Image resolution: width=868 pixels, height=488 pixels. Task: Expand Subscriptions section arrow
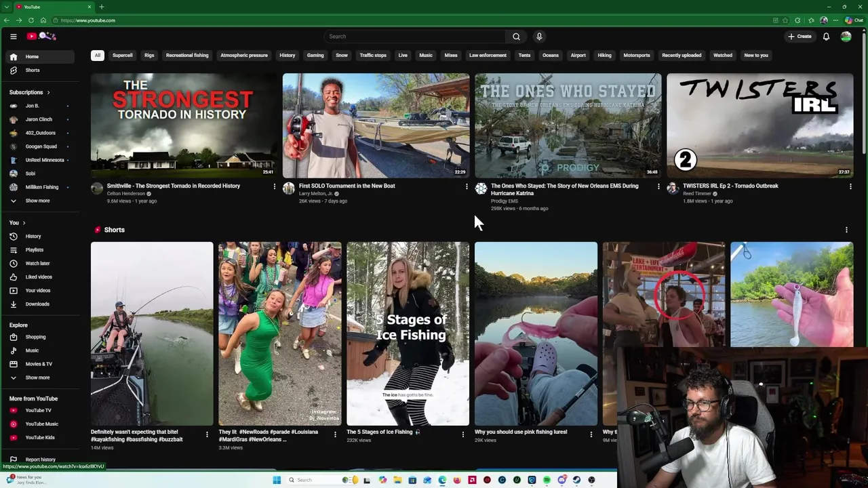[x=48, y=92]
